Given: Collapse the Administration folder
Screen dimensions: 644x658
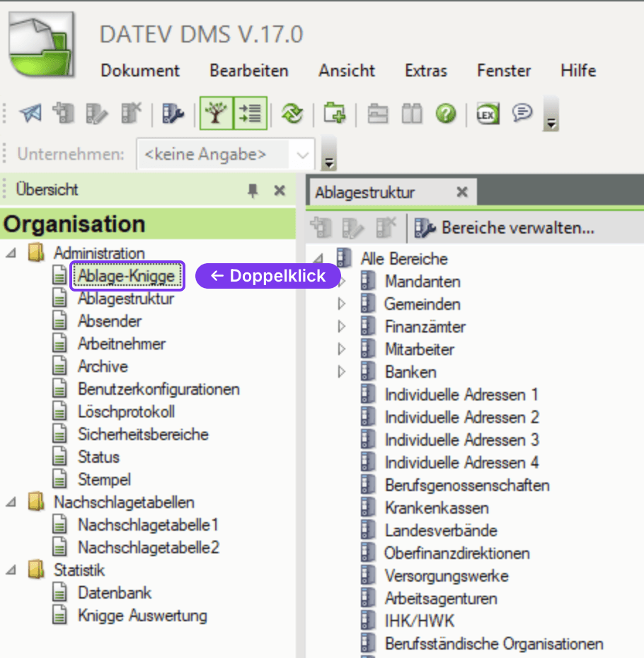Looking at the screenshot, I should (11, 253).
